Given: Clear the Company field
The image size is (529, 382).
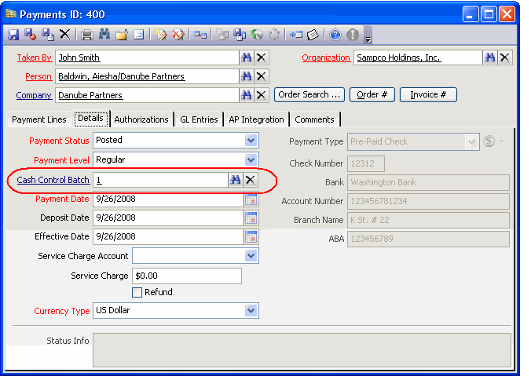Looking at the screenshot, I should pos(261,95).
